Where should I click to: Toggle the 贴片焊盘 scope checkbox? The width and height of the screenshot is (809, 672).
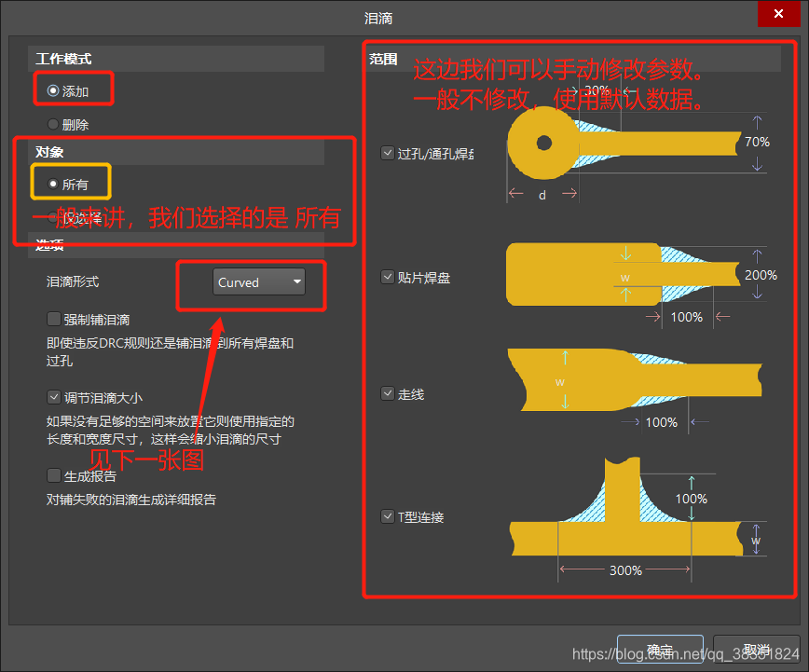click(388, 277)
